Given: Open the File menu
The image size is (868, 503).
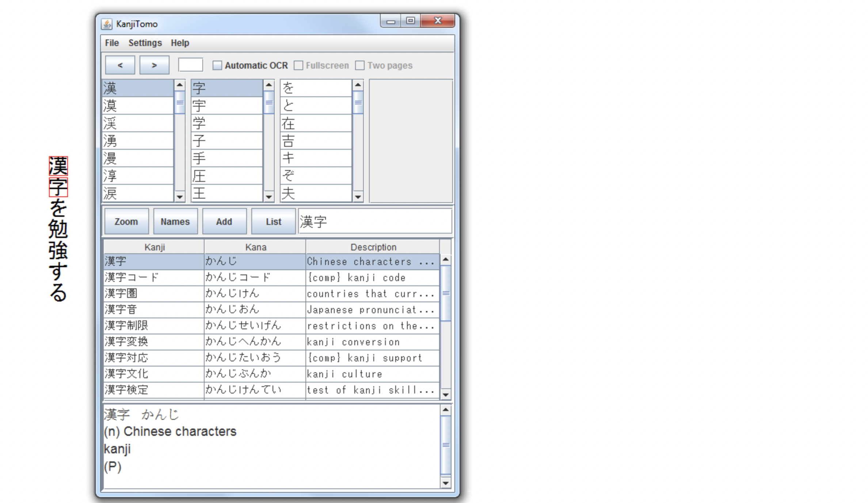Looking at the screenshot, I should (112, 43).
